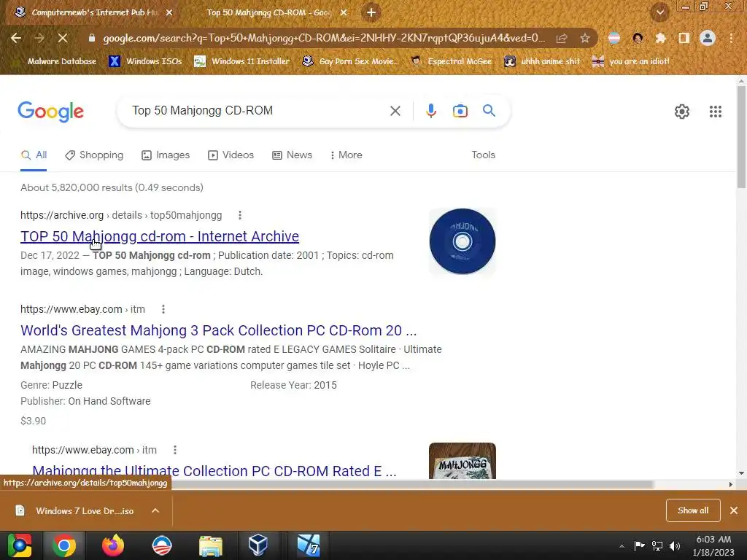
Task: Click the blue CD thumbnail image
Action: pyautogui.click(x=462, y=241)
